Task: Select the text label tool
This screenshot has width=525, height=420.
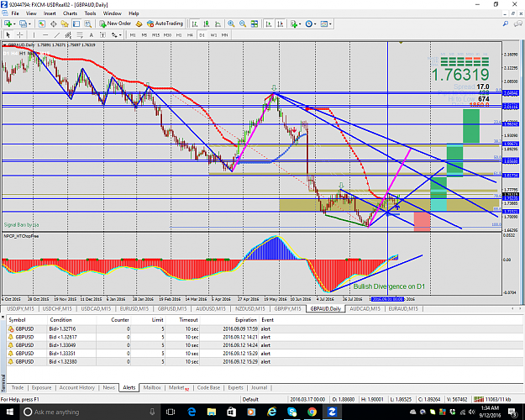Action: click(102, 34)
